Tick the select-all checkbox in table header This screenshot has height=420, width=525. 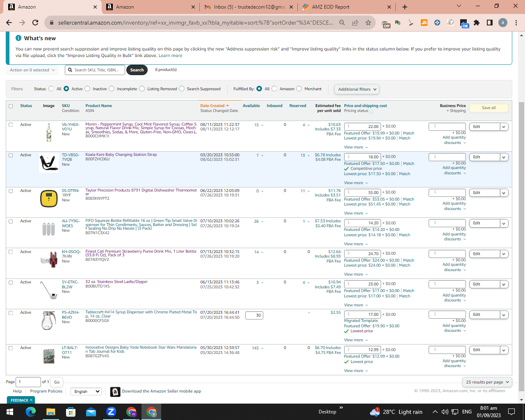11,106
